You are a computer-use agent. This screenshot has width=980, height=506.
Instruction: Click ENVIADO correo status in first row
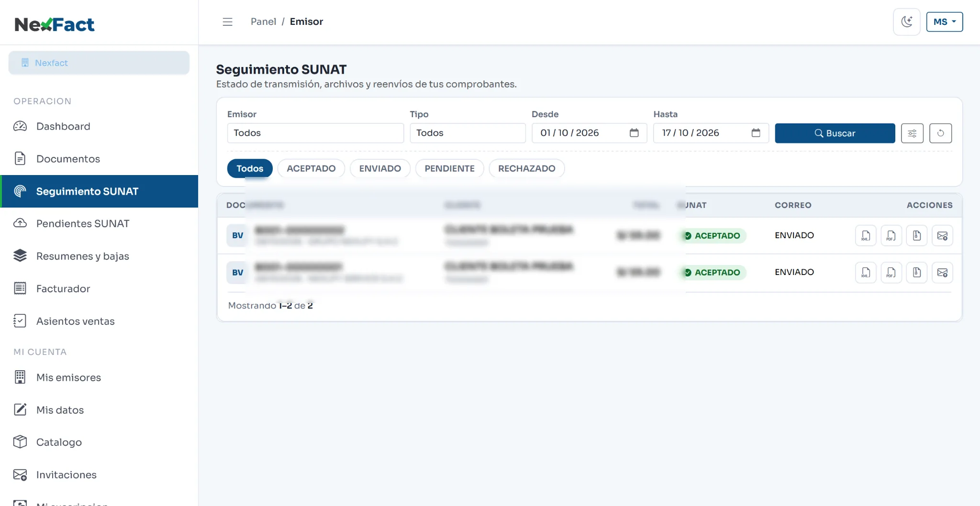click(794, 235)
